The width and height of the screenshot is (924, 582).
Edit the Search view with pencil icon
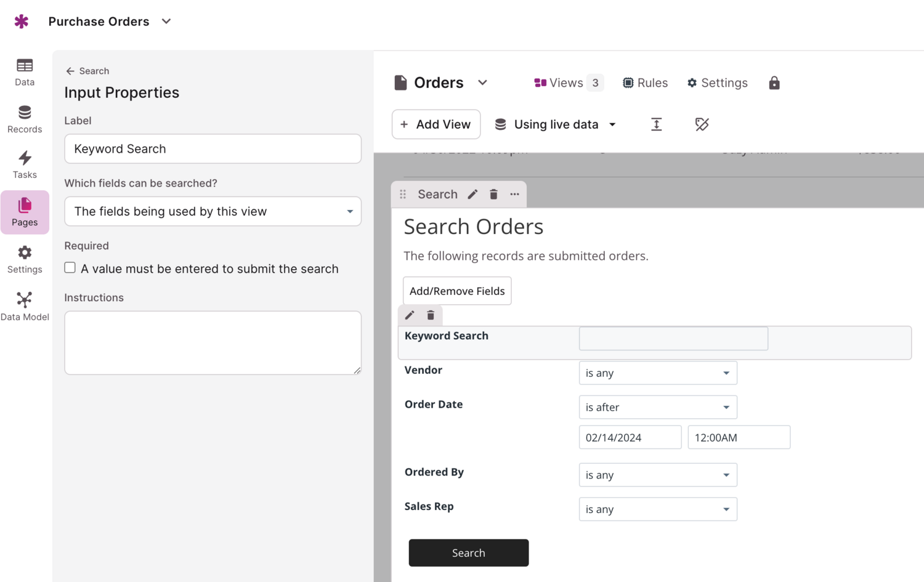(x=472, y=195)
